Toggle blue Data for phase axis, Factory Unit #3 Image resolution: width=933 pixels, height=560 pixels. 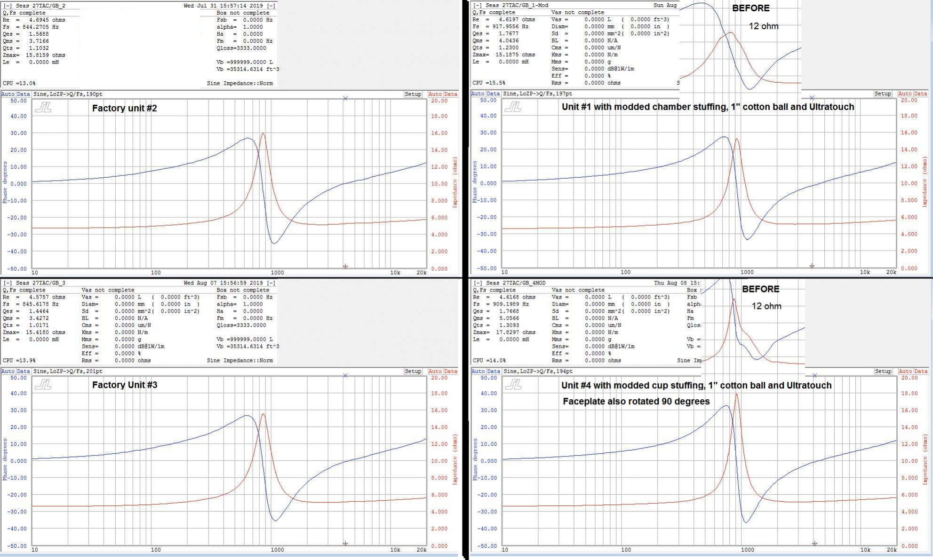coord(23,371)
